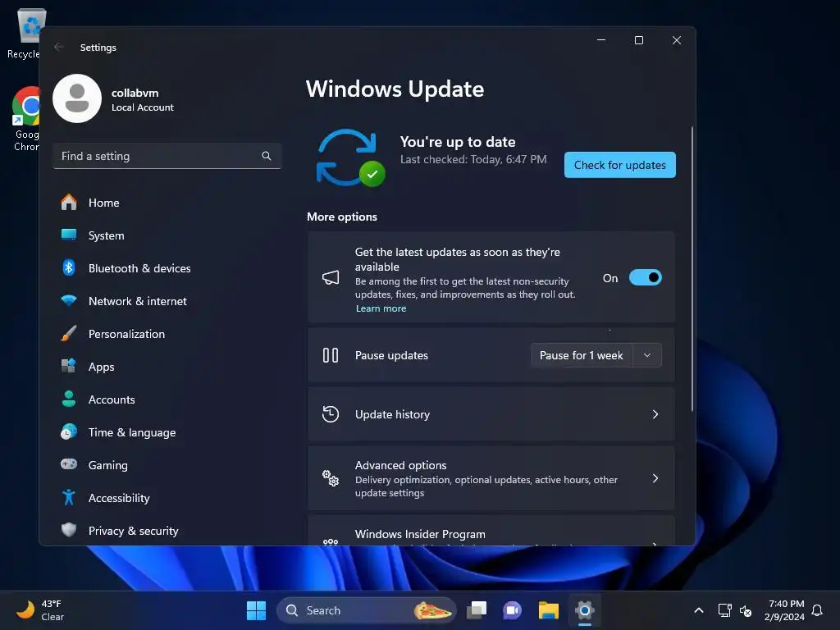The image size is (840, 630).
Task: Click the collabvm account name
Action: 135,93
